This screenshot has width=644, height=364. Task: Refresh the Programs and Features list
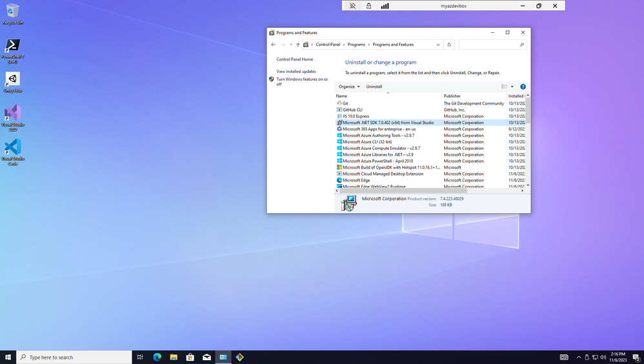point(449,45)
